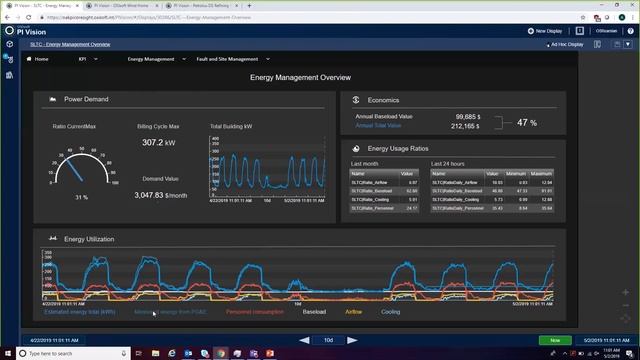Click the Home icon in navigation
Screen dimensions: 640x360
click(29, 59)
